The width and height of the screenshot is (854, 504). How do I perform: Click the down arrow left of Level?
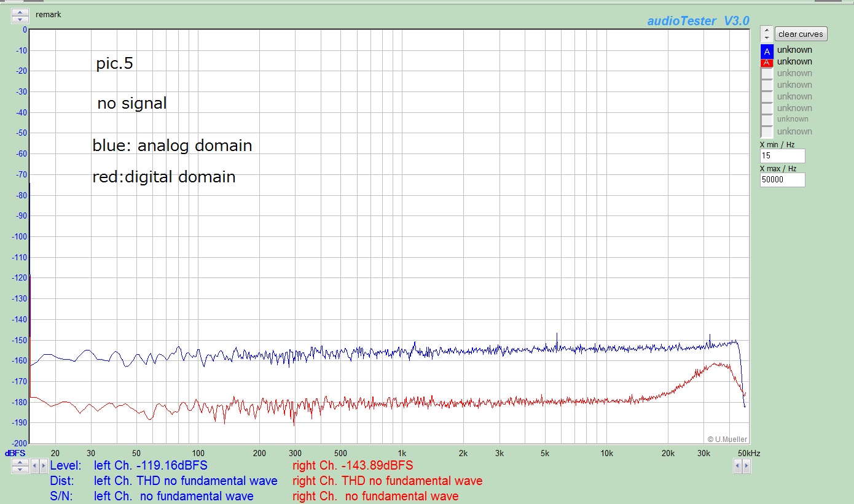[x=20, y=470]
